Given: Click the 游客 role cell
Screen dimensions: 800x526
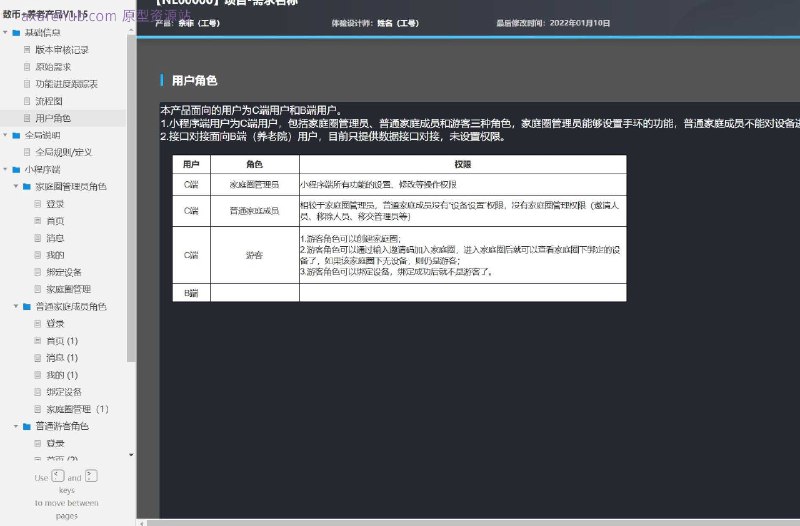Looking at the screenshot, I should point(255,255).
